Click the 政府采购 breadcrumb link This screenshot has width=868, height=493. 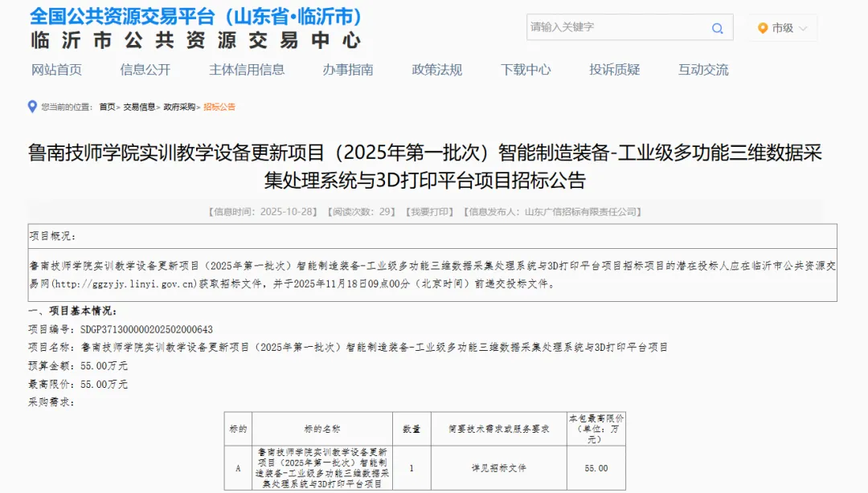(x=179, y=108)
